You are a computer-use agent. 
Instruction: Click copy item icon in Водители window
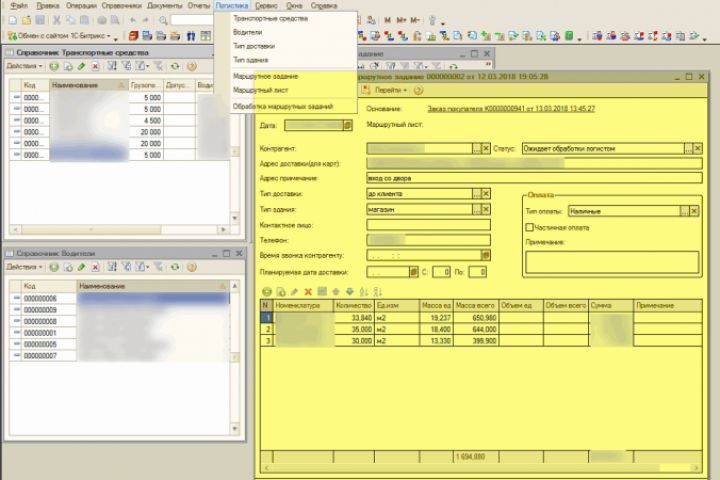(x=68, y=267)
